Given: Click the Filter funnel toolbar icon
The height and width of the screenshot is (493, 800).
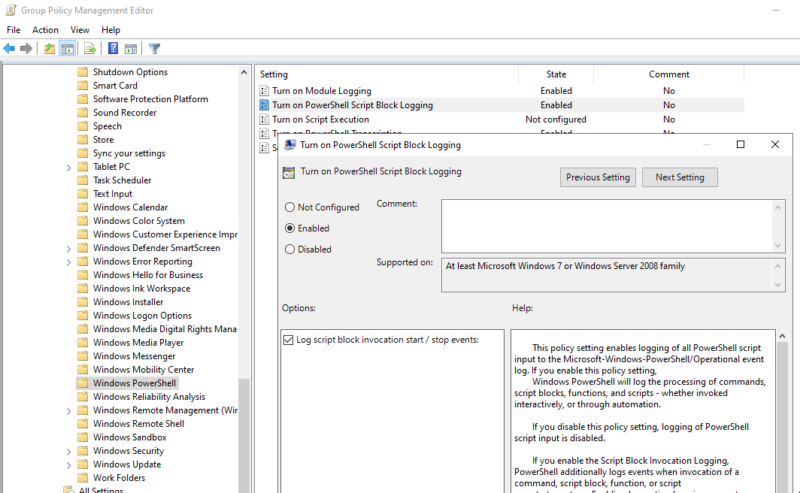Looking at the screenshot, I should coord(155,48).
